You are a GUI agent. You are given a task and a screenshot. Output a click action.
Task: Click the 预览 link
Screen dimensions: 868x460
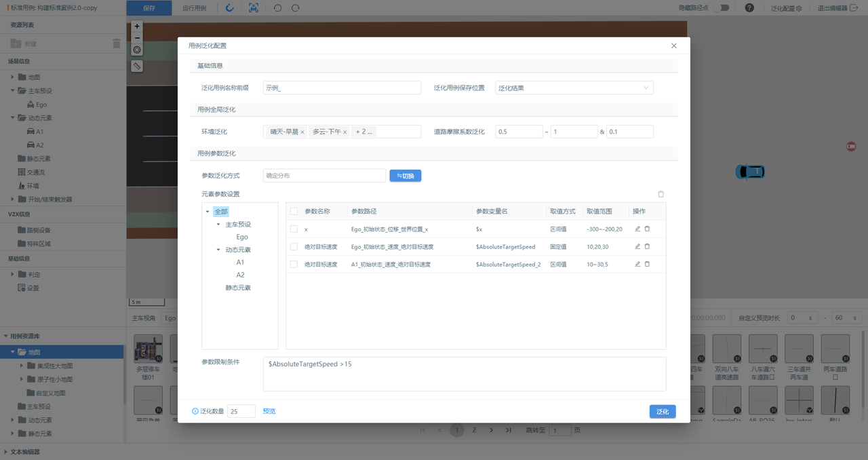(269, 411)
